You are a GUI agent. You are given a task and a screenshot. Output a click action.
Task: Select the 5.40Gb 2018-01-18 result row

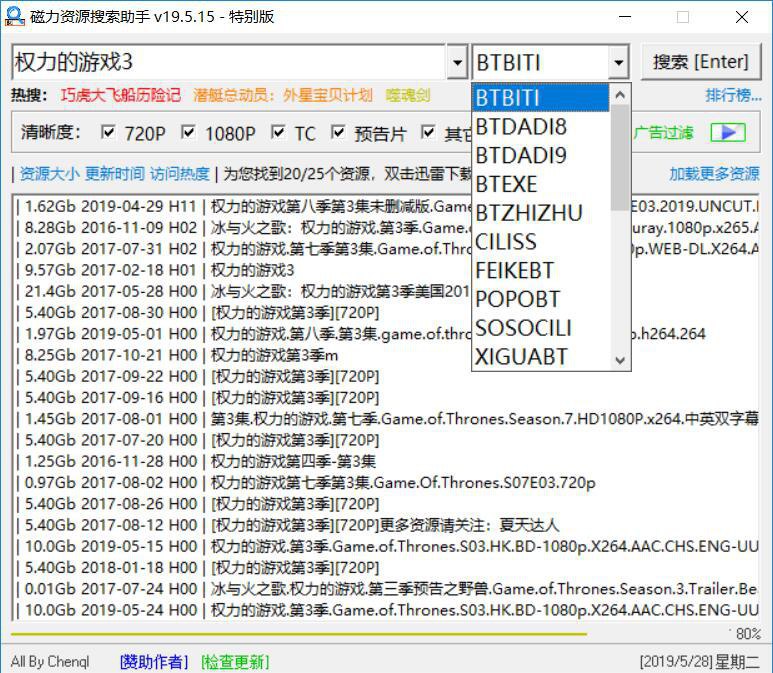point(386,567)
